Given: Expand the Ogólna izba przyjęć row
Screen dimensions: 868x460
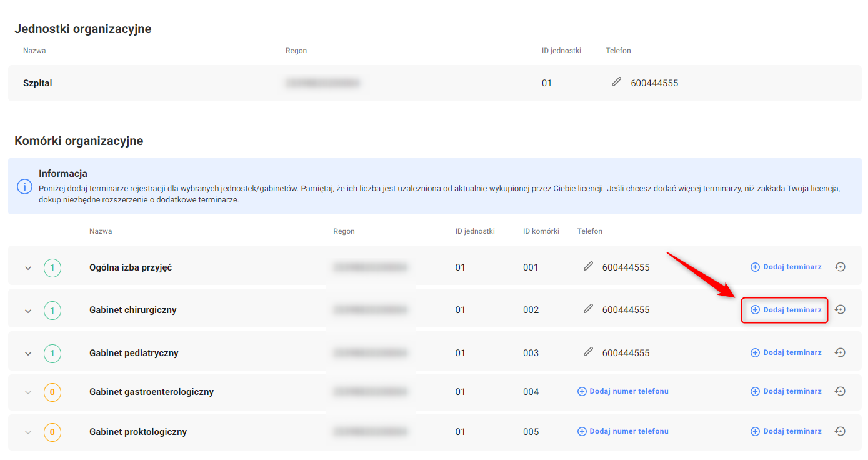Looking at the screenshot, I should (x=27, y=268).
